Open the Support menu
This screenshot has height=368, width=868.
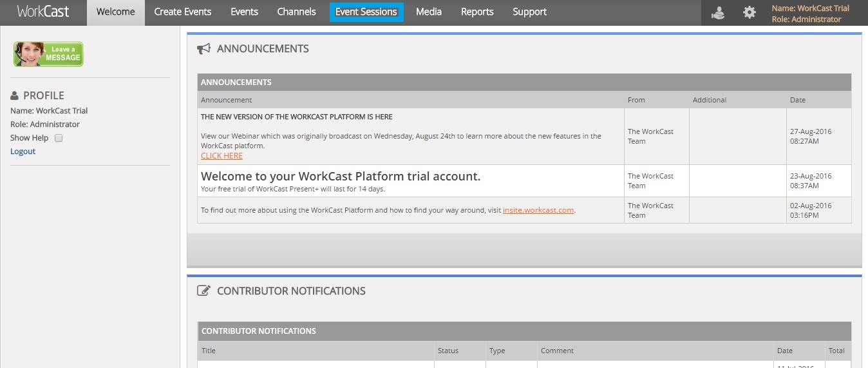[529, 12]
